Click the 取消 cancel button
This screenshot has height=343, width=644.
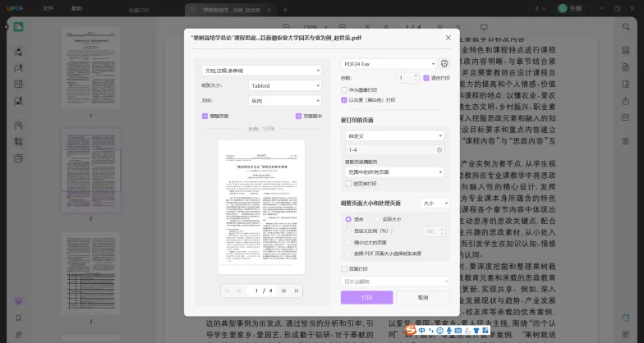(423, 297)
